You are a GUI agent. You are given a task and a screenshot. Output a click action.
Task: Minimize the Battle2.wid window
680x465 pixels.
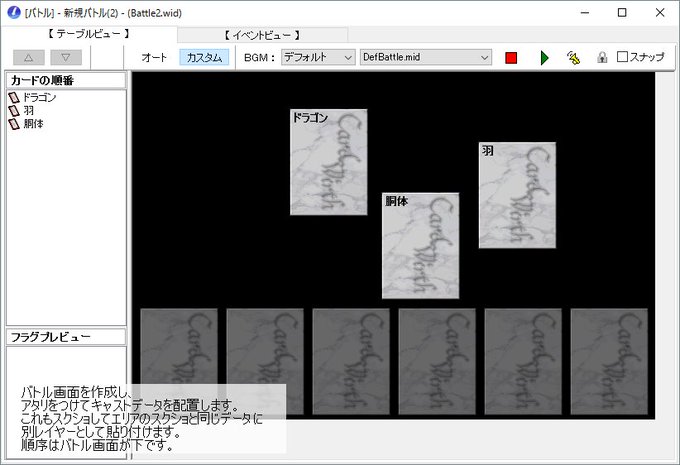pyautogui.click(x=585, y=13)
